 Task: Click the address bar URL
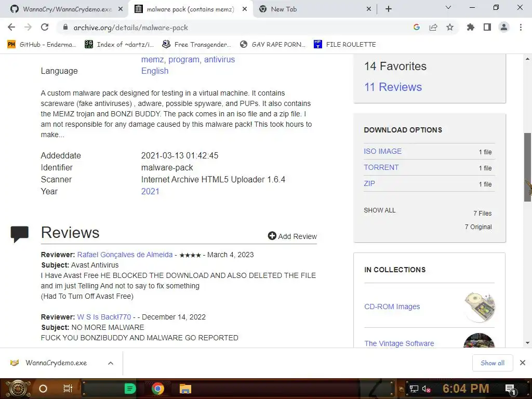[130, 28]
